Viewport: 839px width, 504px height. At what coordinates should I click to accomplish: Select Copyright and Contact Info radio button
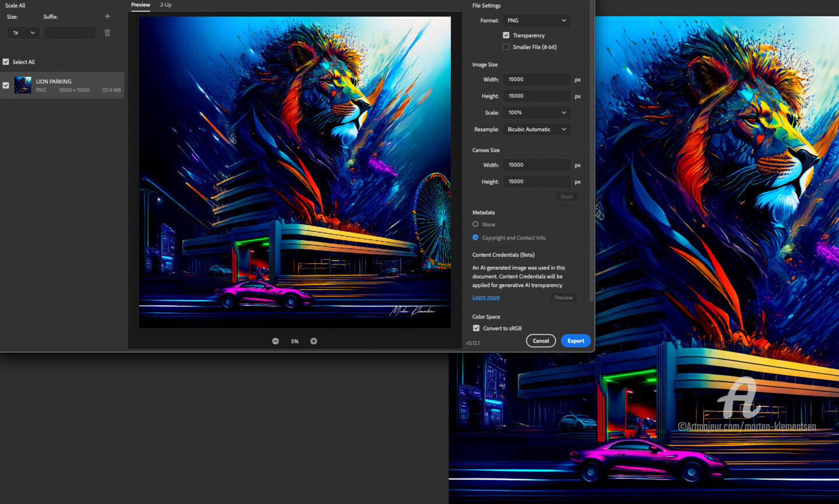click(475, 238)
